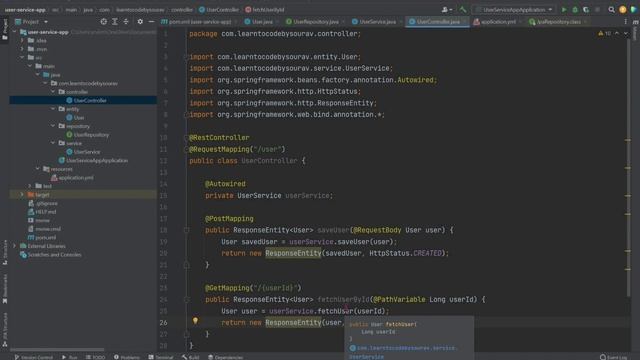Click the IDE update avatar icon

(623, 9)
